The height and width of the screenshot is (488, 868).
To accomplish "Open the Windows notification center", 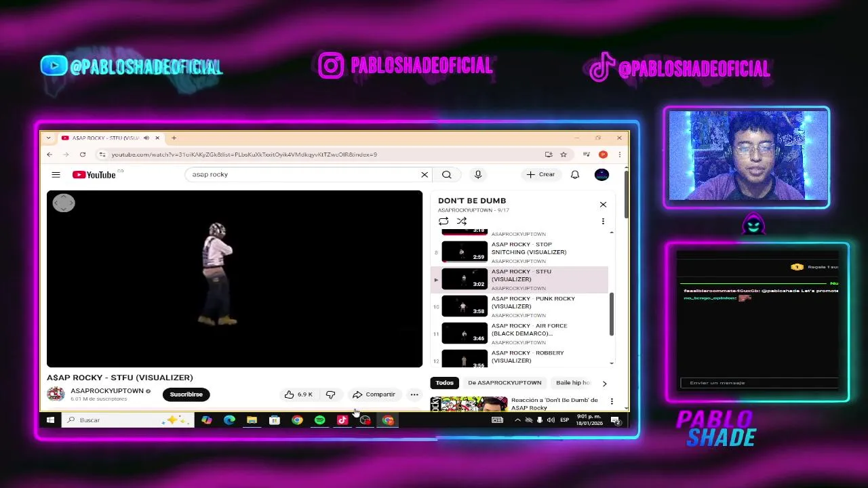I will [x=616, y=420].
